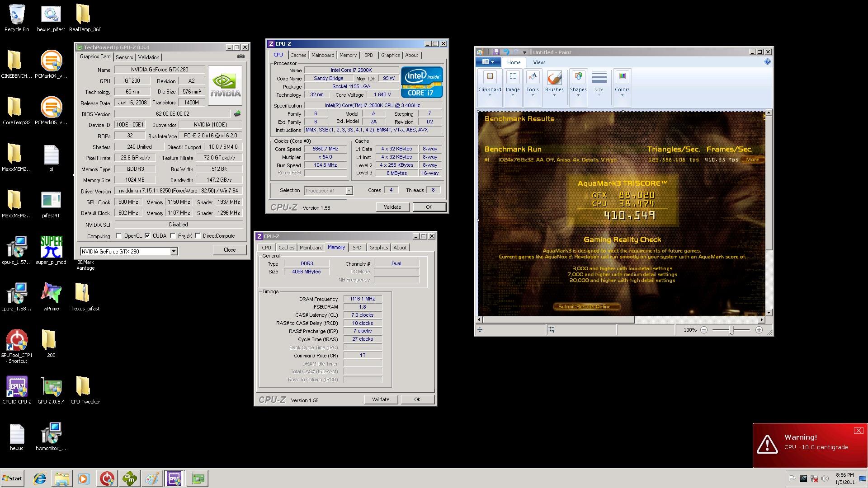Click OK in the top CPU-Z window
The height and width of the screenshot is (488, 868).
click(x=429, y=207)
